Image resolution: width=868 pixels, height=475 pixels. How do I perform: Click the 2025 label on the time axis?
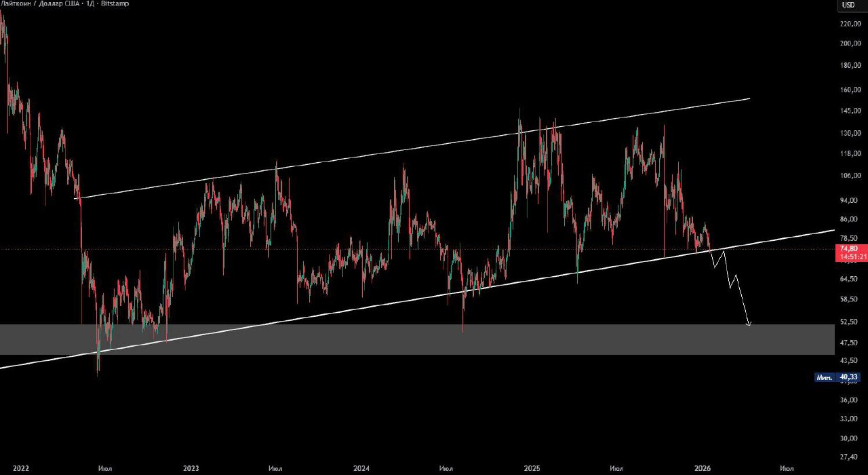point(532,468)
